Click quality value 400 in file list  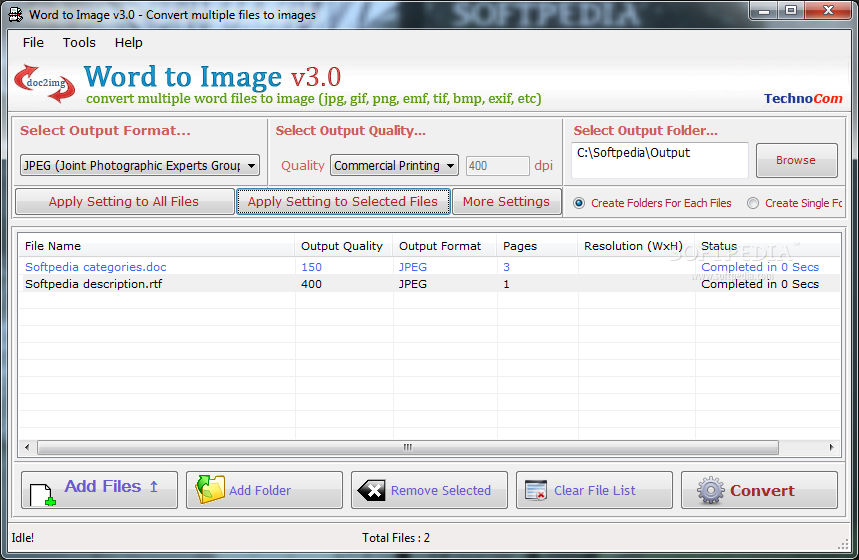pos(311,284)
